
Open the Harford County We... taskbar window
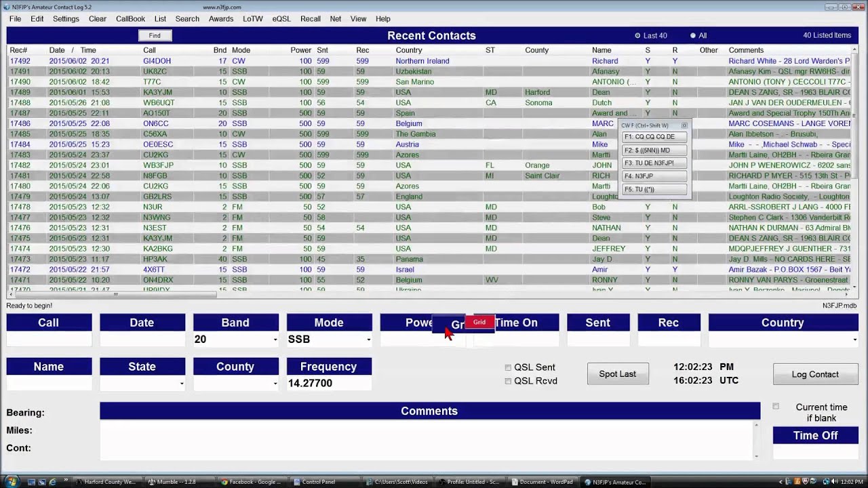(107, 482)
